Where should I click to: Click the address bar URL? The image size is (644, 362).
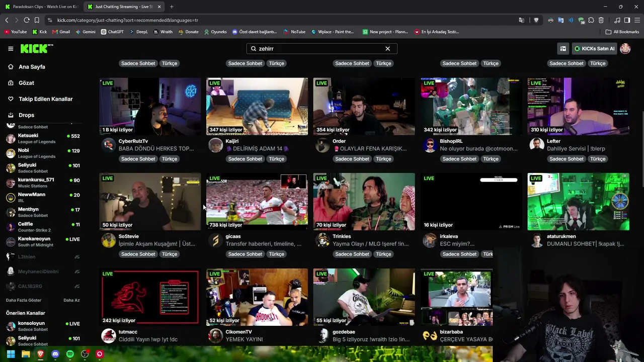click(x=128, y=20)
